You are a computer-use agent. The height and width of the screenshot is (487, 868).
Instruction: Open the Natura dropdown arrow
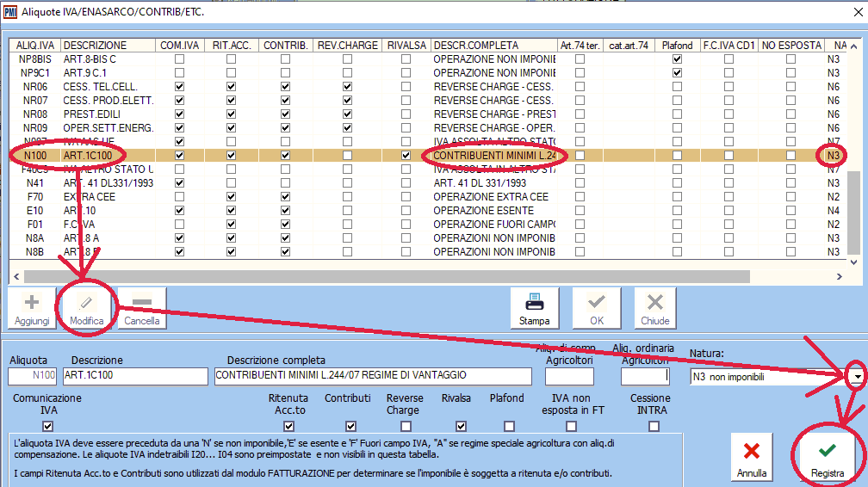[x=857, y=377]
